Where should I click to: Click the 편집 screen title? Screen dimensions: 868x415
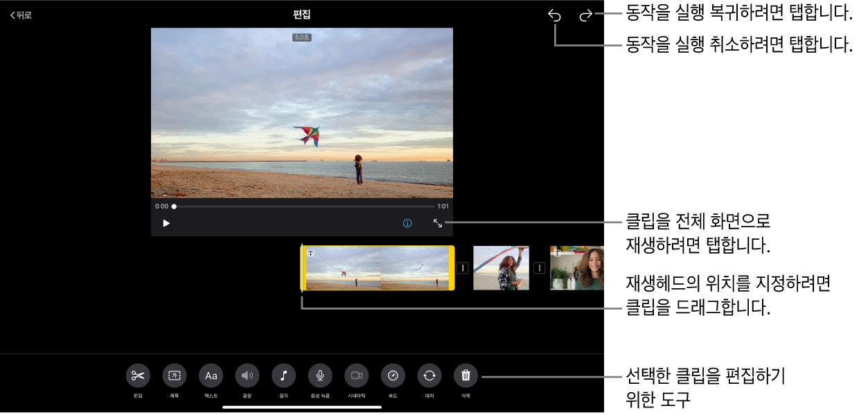[302, 15]
